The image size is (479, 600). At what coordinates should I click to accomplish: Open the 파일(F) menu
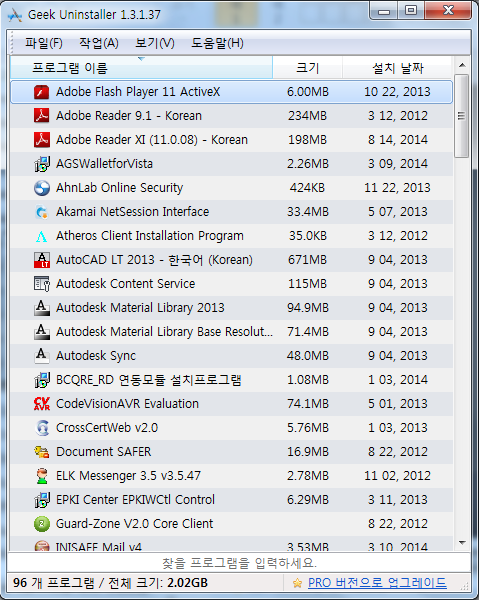[x=44, y=43]
